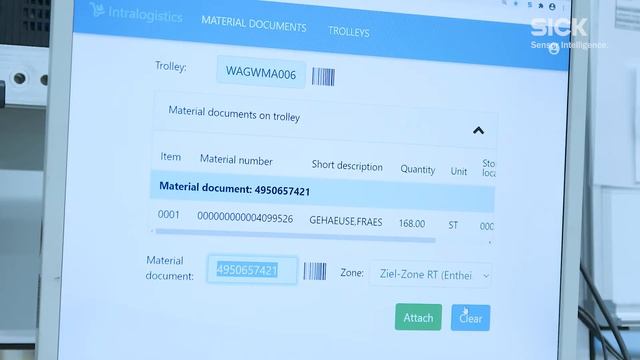Open the Trolleys tab
640x360 pixels.
(349, 31)
